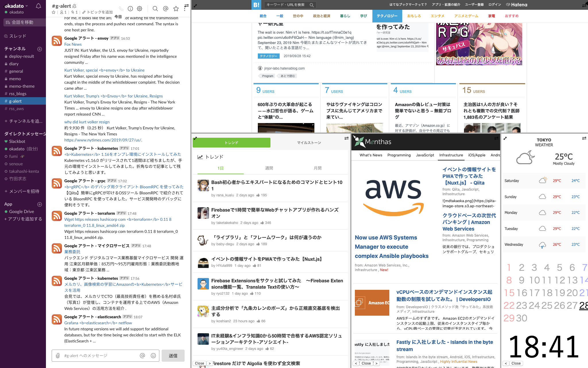Open notifications with the bell icon
Image resolution: width=588 pixels, height=368 pixels.
38,6
